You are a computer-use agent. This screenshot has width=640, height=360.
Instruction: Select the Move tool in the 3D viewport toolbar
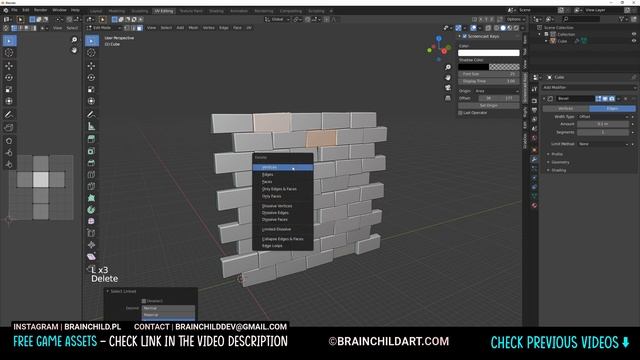click(91, 65)
